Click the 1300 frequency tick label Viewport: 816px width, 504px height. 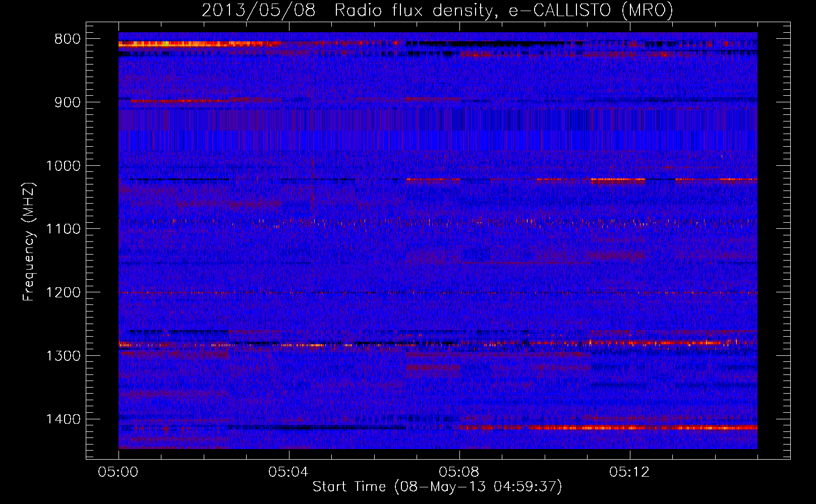click(63, 356)
